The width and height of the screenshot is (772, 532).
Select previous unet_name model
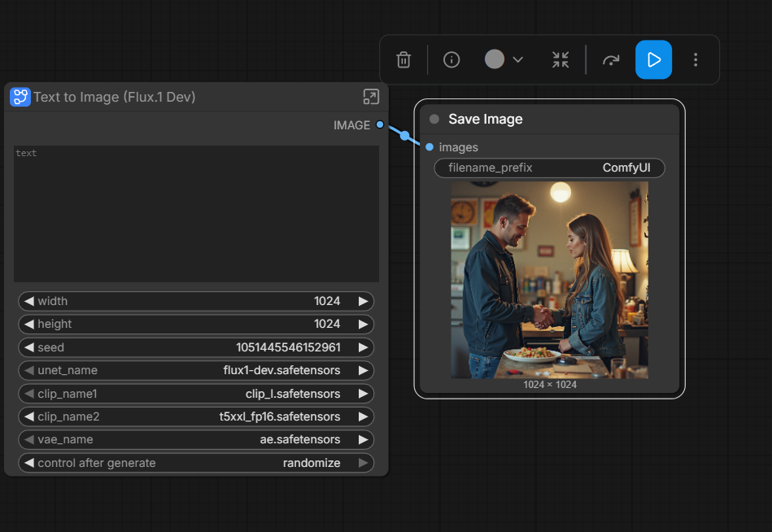click(x=29, y=370)
